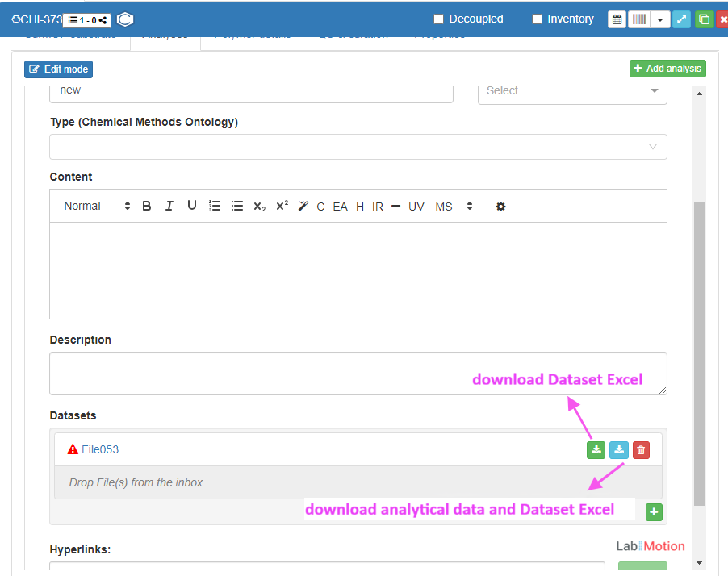Insert a numbered list in Content
The image size is (728, 576).
click(215, 207)
